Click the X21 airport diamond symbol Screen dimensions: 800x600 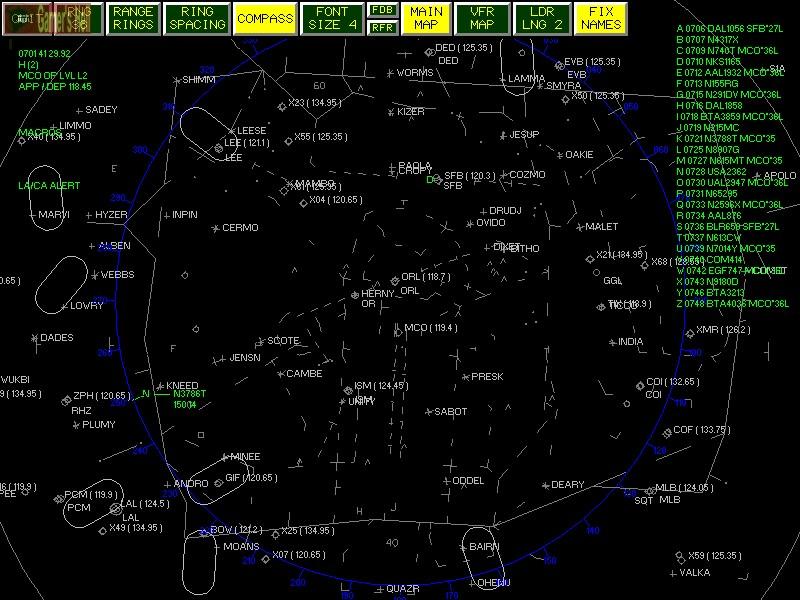[590, 259]
